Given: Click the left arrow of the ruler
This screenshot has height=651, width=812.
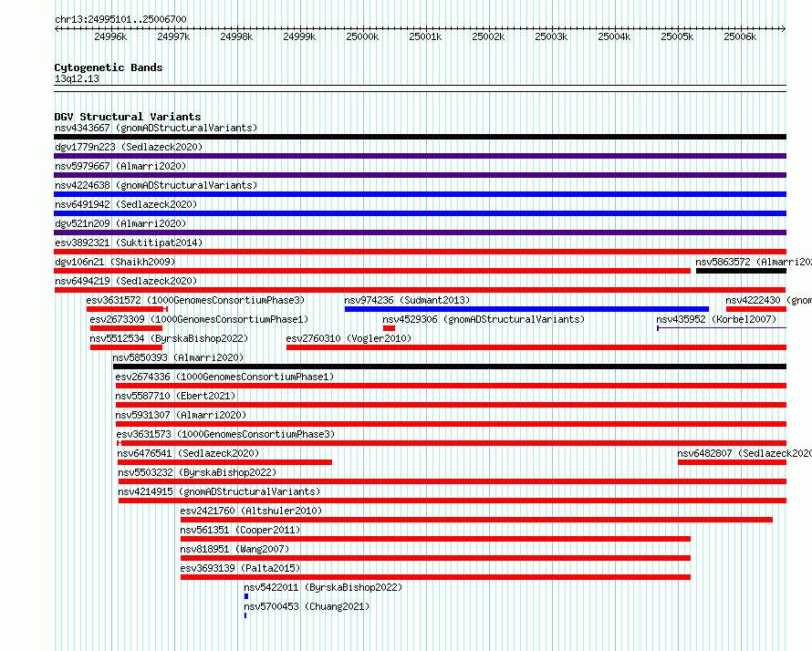Looking at the screenshot, I should tap(57, 28).
